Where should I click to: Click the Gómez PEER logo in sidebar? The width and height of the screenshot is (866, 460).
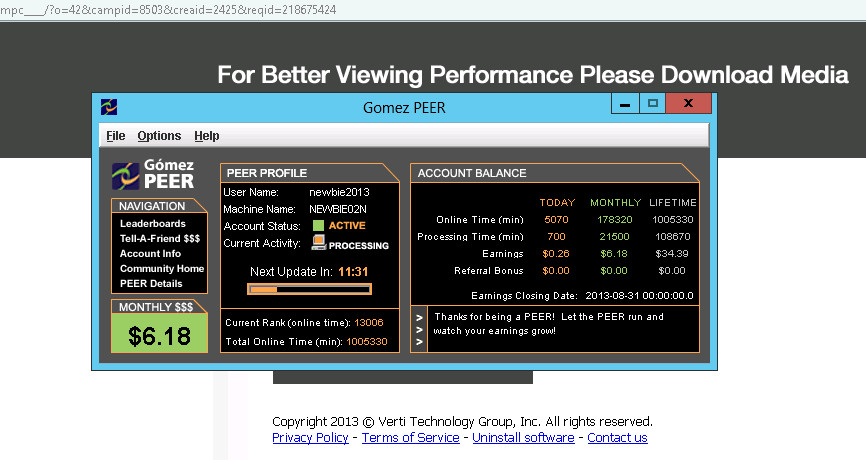pos(153,175)
